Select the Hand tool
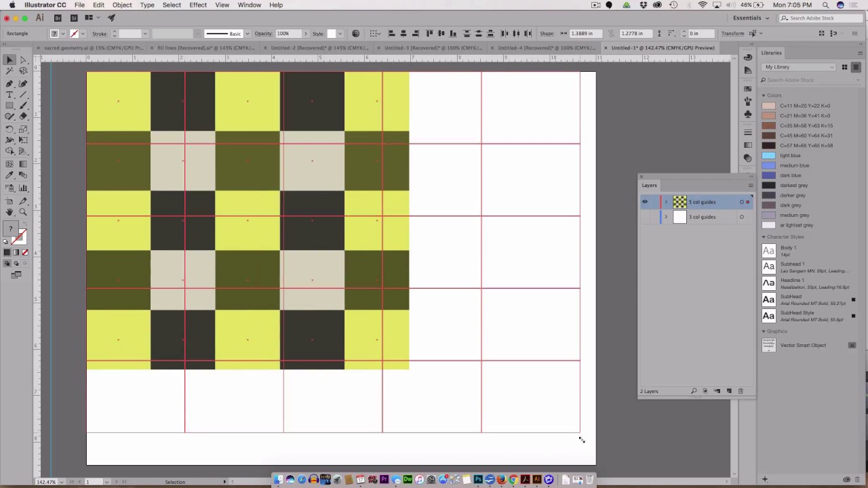 [9, 212]
